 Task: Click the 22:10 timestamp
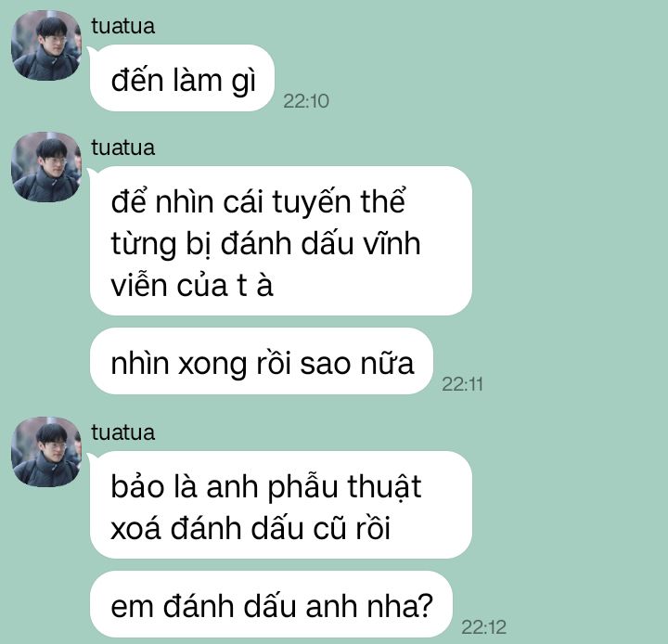[306, 101]
